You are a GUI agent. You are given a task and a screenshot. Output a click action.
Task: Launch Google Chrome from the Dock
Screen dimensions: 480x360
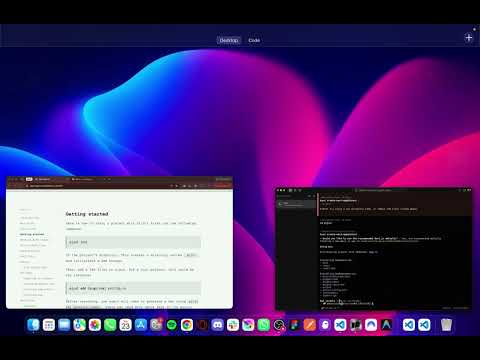tap(187, 325)
